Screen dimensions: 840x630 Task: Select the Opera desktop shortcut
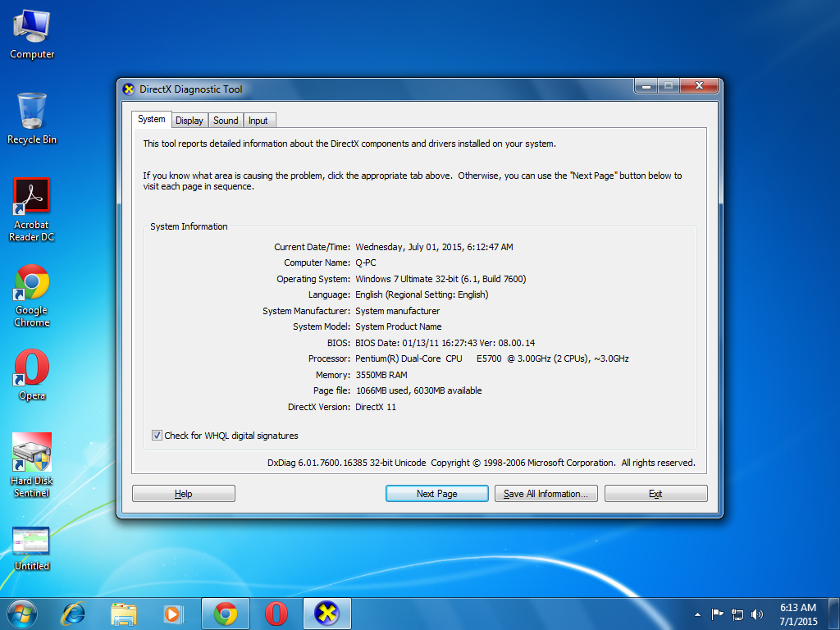click(32, 374)
